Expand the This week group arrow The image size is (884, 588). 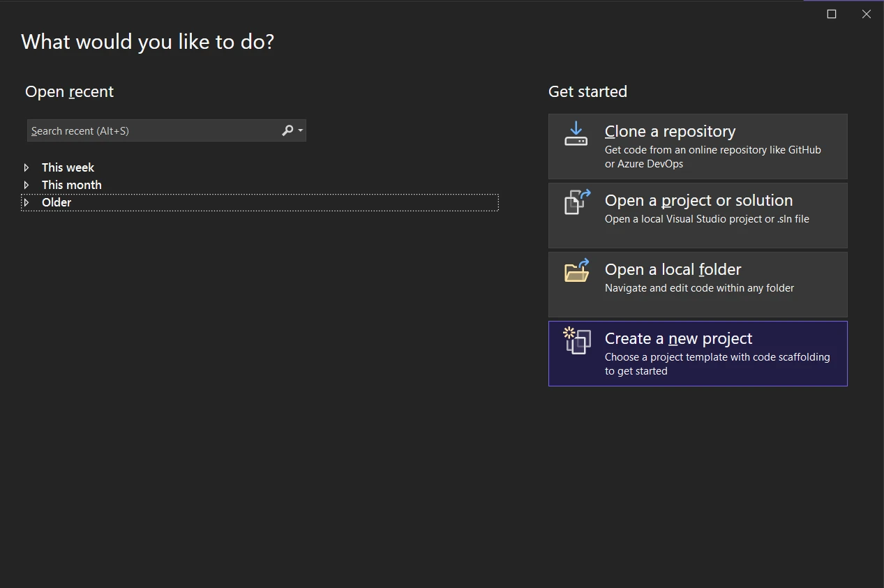(27, 167)
